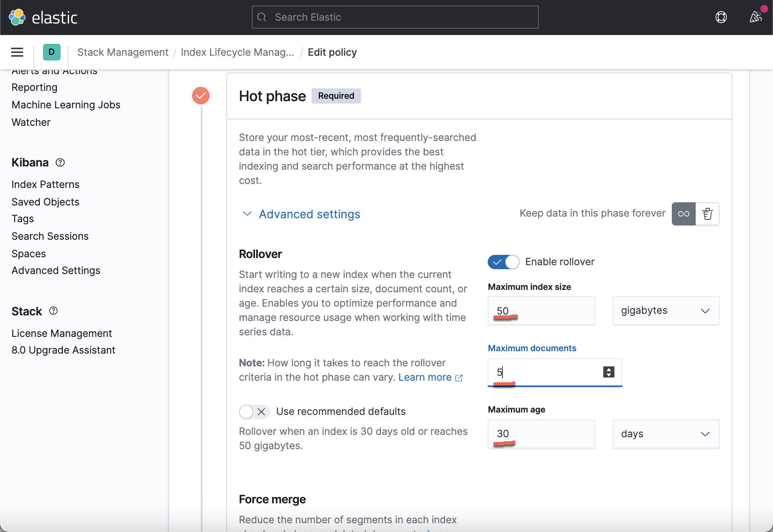773x532 pixels.
Task: Click inside the Search Elastic field
Action: [x=394, y=17]
